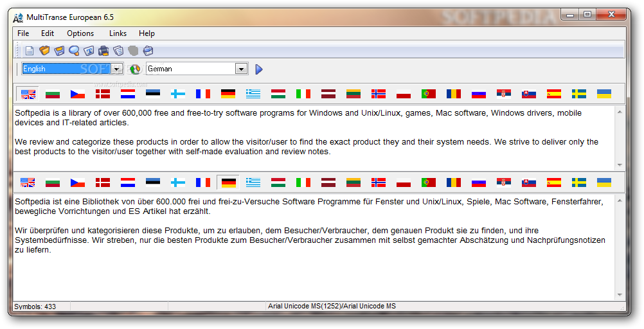This screenshot has width=644, height=329.
Task: Pick Bulgarian flag in target flag row
Action: tap(53, 182)
